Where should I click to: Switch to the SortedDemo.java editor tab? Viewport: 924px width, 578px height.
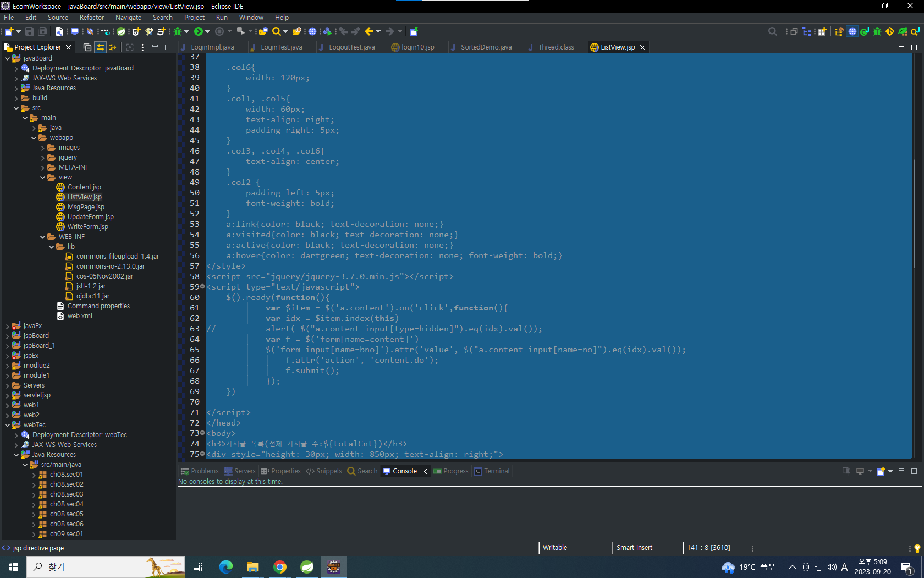(486, 47)
